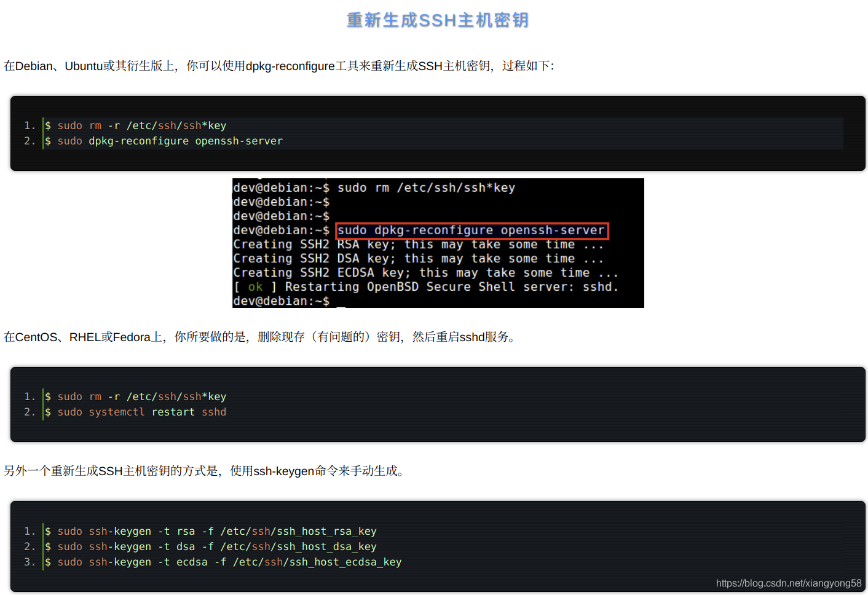This screenshot has width=868, height=595.
Task: Click line number 2 in the dpkg-reconfigure code block
Action: tap(29, 141)
